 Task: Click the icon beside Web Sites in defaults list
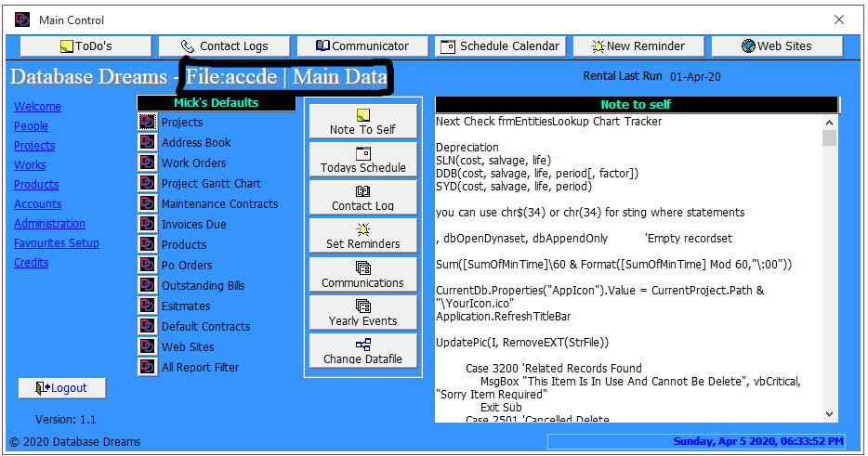tap(147, 347)
